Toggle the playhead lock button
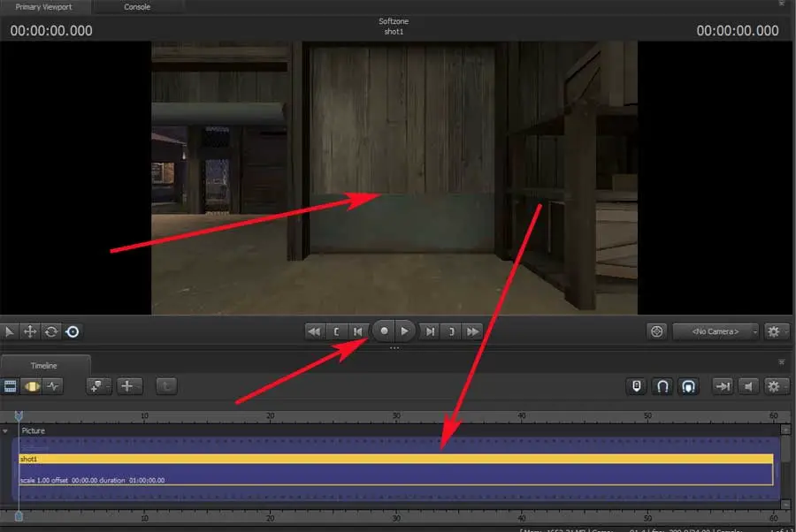 (636, 386)
